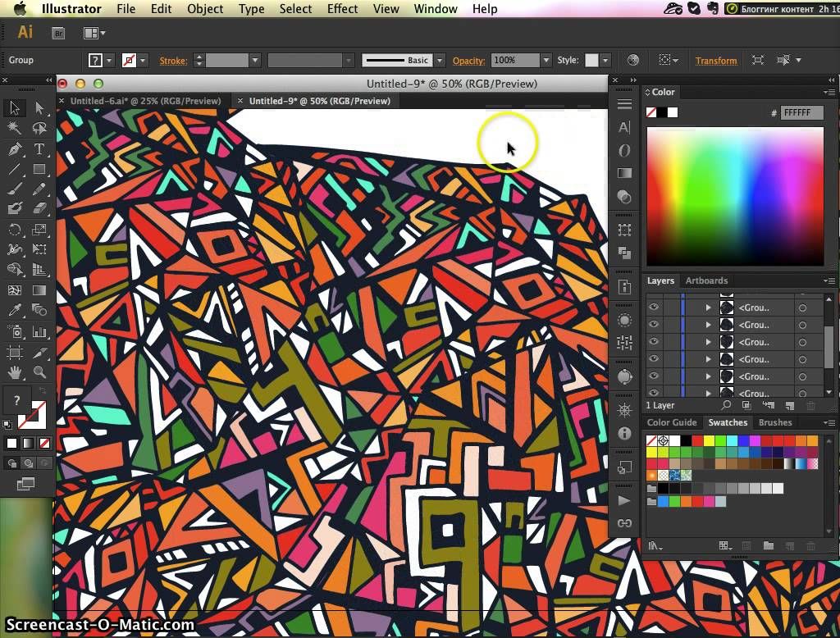Pick the black swatch in Swatches top row
840x638 pixels.
click(686, 441)
